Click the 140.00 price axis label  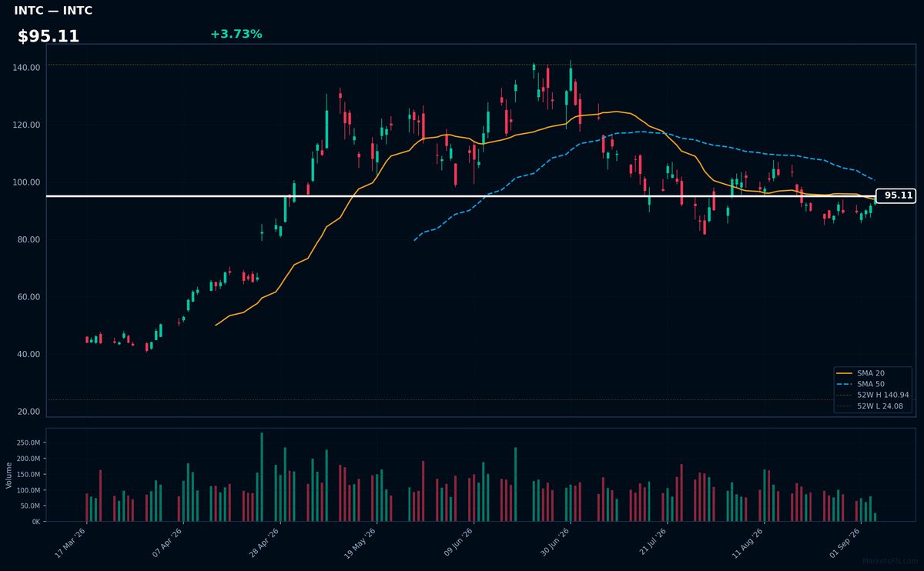(x=27, y=68)
